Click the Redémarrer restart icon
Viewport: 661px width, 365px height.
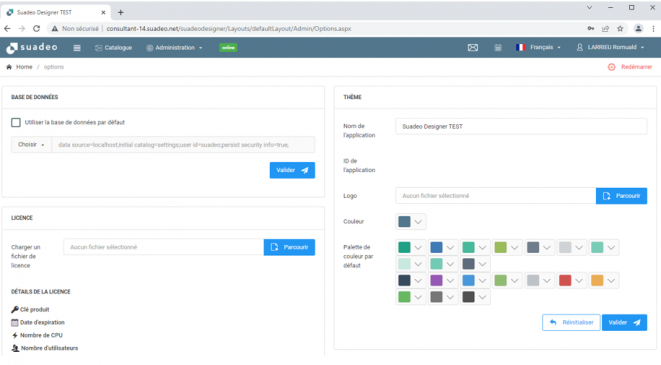[x=611, y=67]
